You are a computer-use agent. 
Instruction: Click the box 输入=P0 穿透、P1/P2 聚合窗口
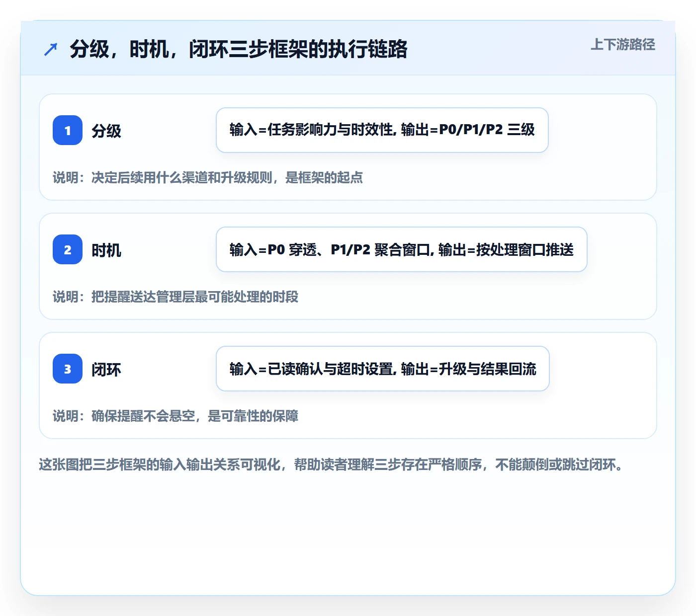tap(402, 249)
